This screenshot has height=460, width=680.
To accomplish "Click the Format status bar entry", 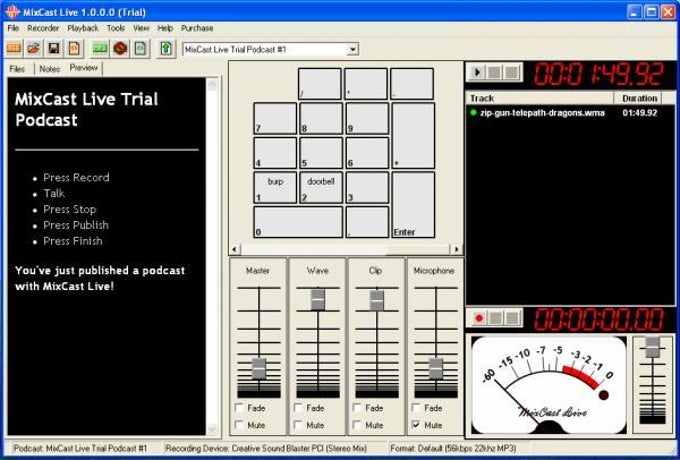I will tap(454, 448).
